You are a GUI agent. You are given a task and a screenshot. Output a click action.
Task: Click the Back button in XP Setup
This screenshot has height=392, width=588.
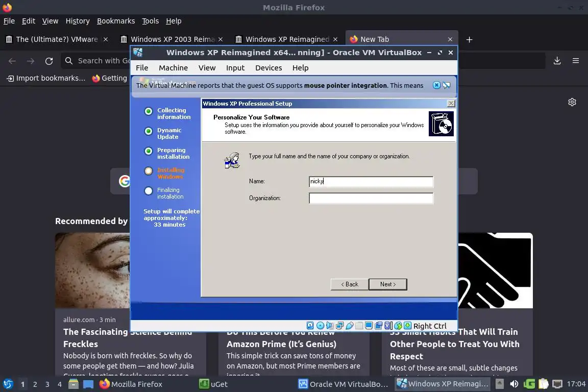pyautogui.click(x=350, y=284)
